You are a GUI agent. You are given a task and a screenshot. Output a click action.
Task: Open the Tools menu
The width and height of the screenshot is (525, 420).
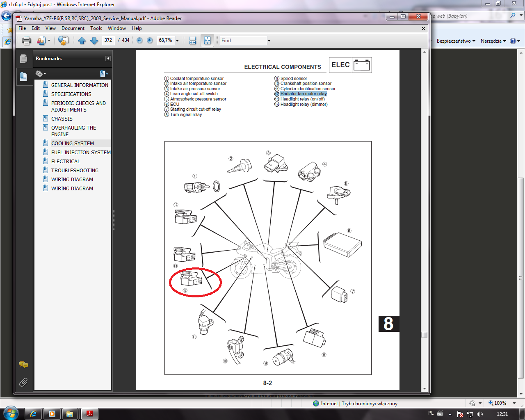point(96,28)
